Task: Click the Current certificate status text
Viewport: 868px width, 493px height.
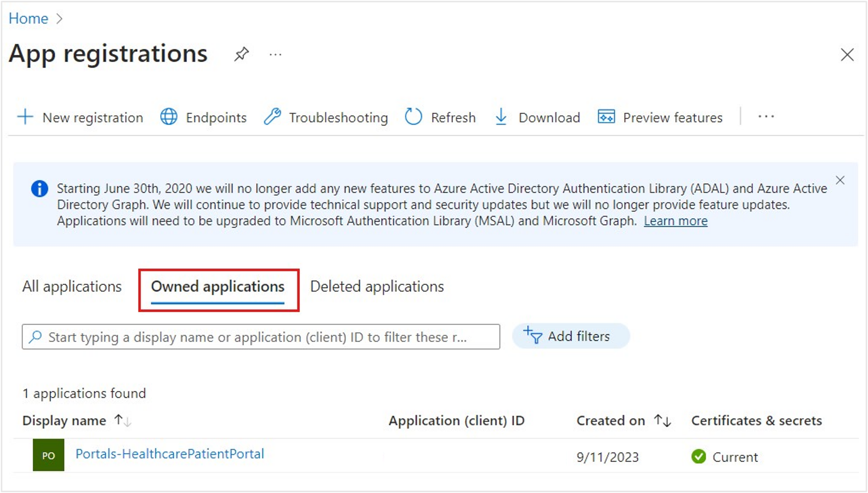Action: pyautogui.click(x=735, y=457)
